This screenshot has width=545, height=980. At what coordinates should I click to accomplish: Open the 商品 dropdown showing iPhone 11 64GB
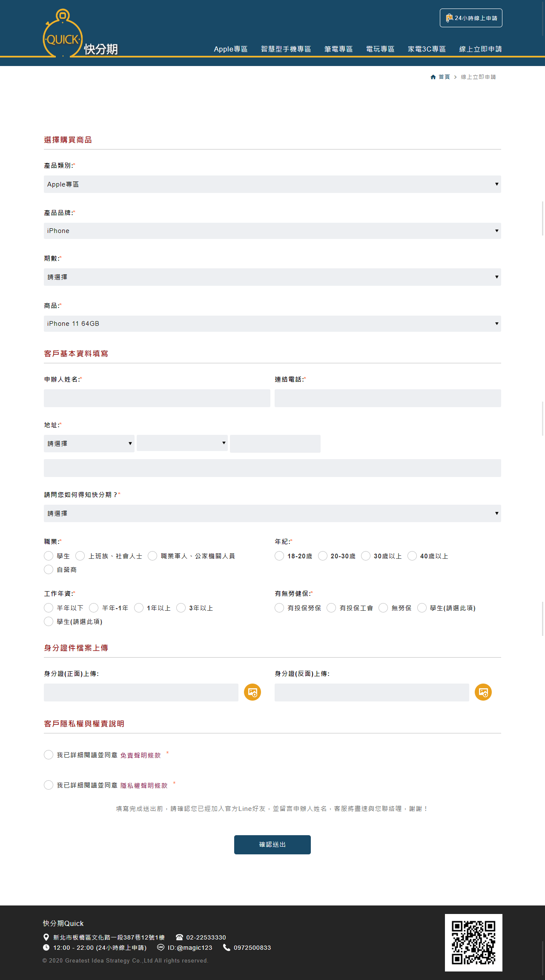(272, 324)
